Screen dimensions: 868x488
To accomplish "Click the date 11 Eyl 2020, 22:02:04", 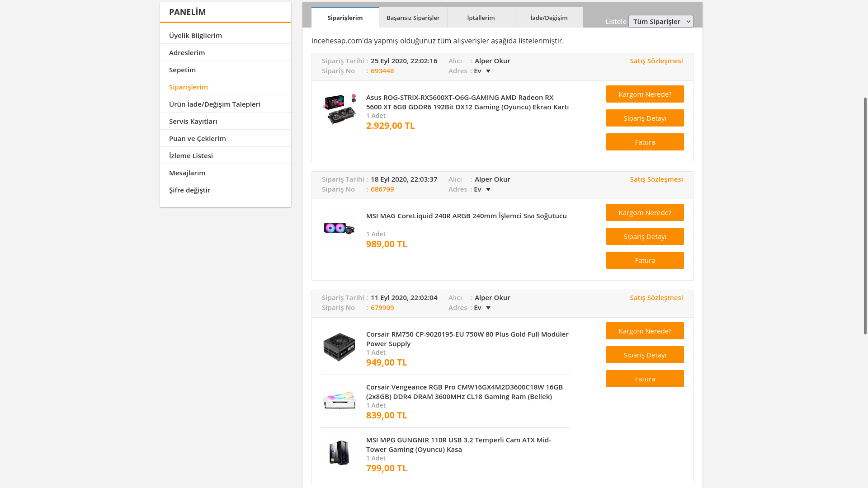I will coord(404,297).
